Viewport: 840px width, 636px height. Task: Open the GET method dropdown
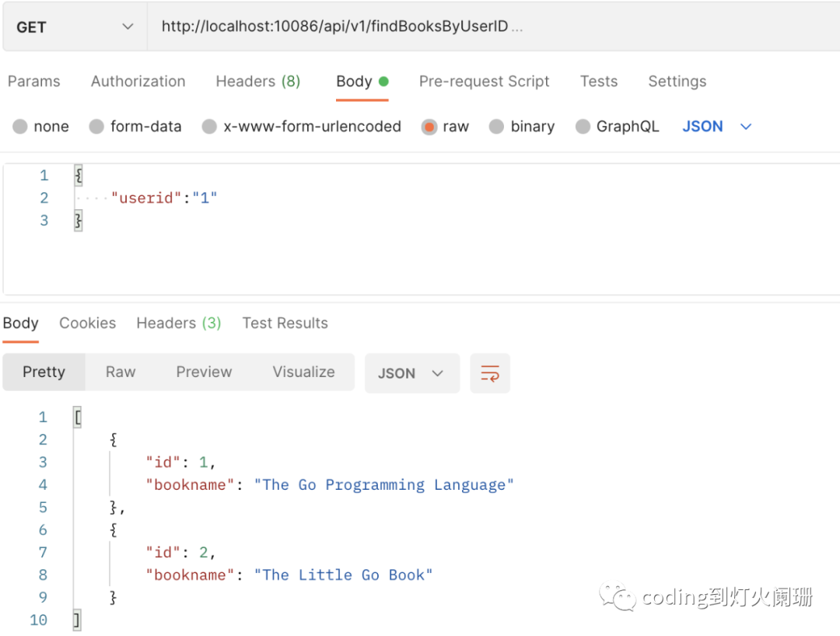75,27
